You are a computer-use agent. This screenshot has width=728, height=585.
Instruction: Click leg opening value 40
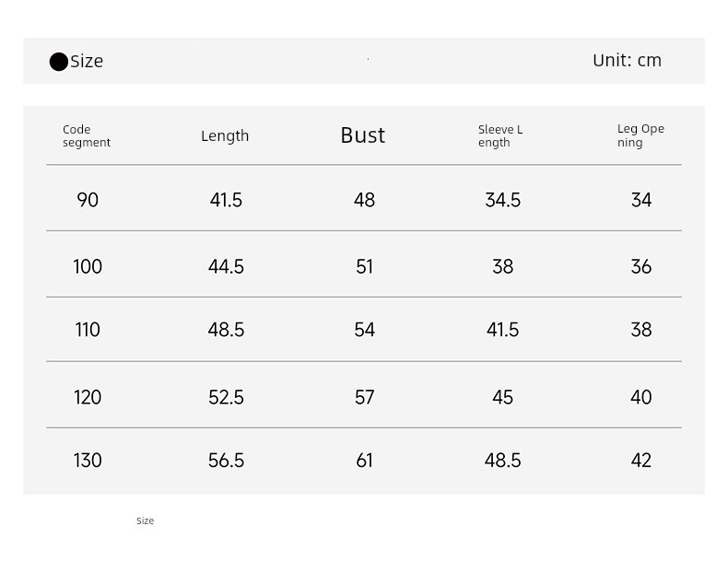click(x=641, y=397)
